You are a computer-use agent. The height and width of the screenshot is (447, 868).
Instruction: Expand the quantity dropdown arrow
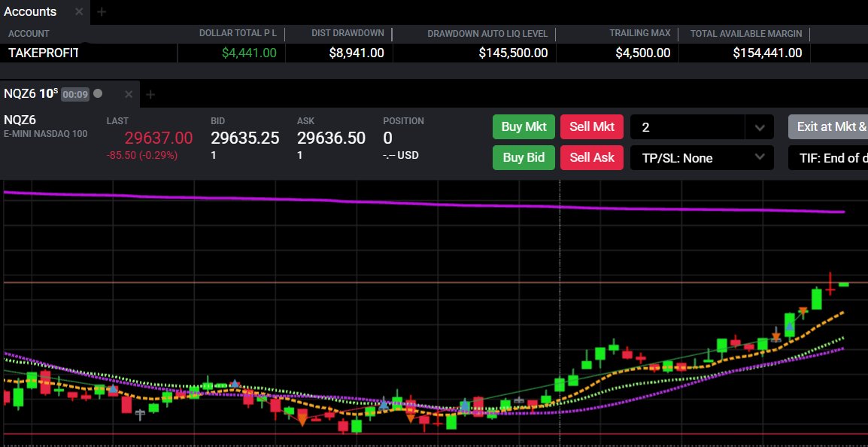760,127
